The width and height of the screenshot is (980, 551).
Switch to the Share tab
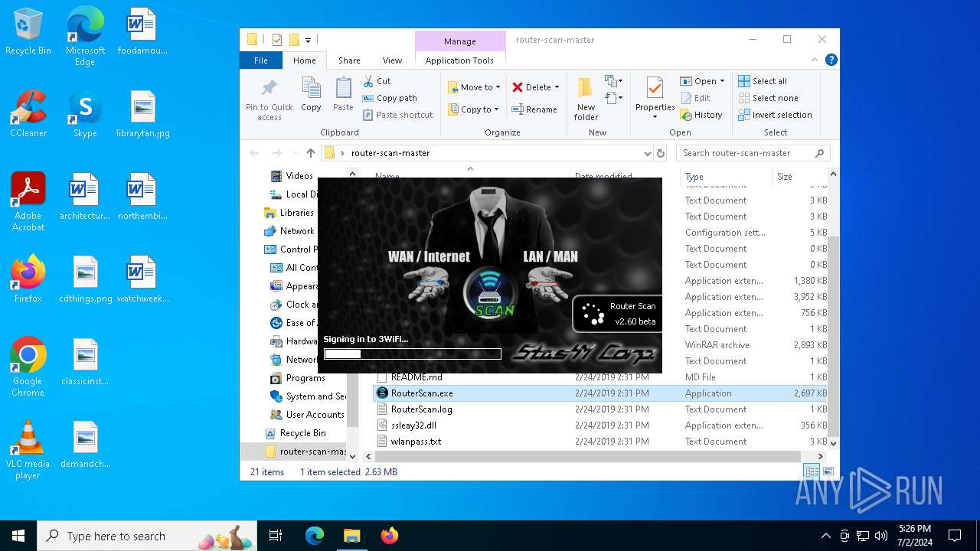point(349,60)
